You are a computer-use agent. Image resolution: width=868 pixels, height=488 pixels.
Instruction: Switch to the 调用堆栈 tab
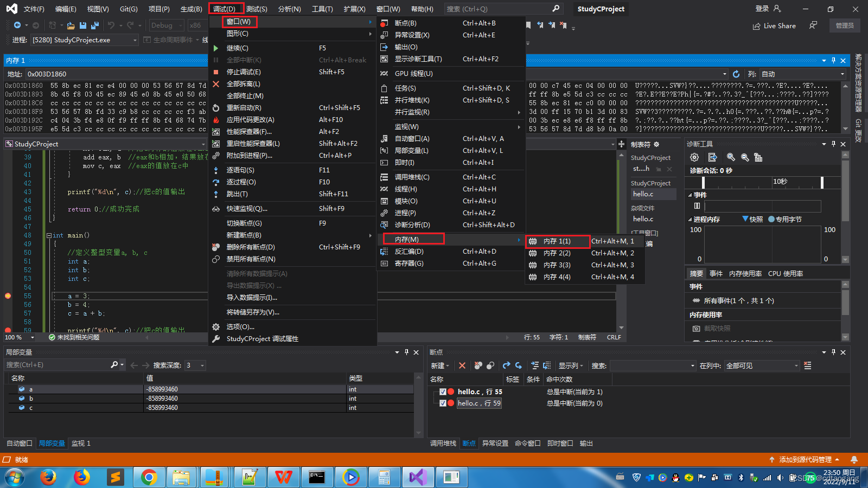(443, 444)
